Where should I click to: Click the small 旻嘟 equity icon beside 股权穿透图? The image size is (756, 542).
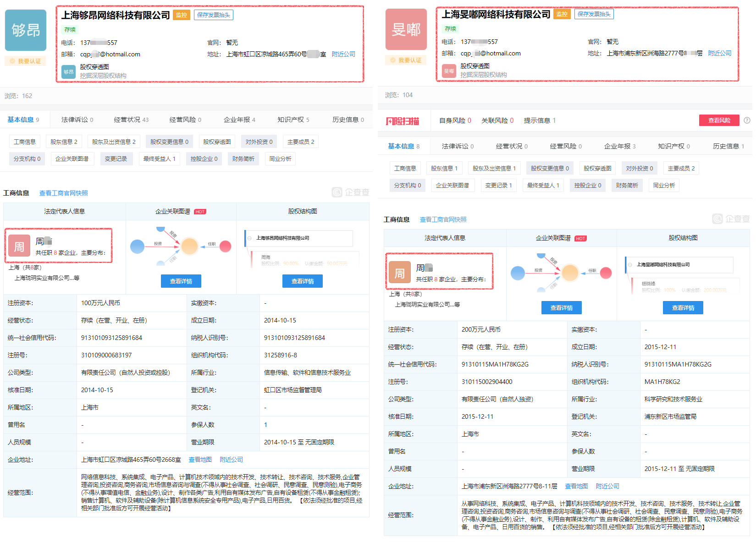(x=449, y=71)
